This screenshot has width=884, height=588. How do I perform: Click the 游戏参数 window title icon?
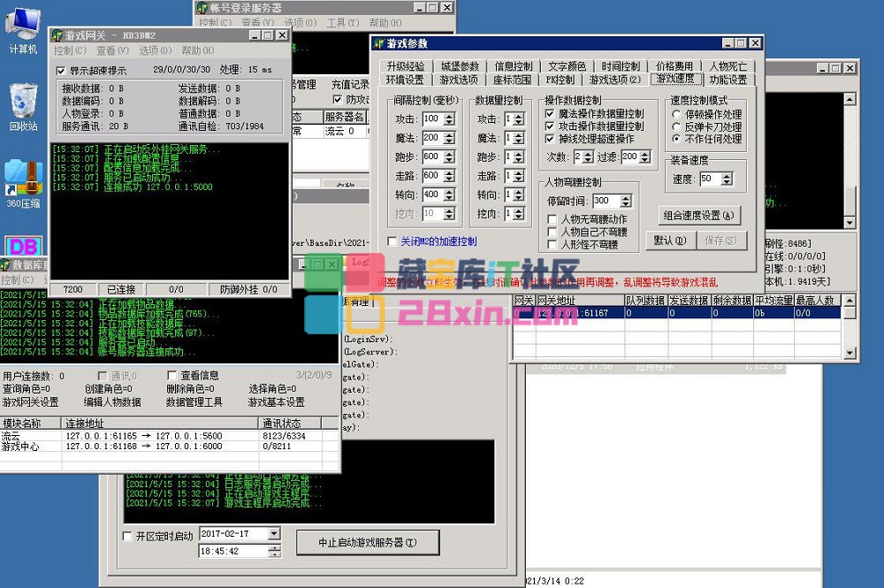[378, 43]
